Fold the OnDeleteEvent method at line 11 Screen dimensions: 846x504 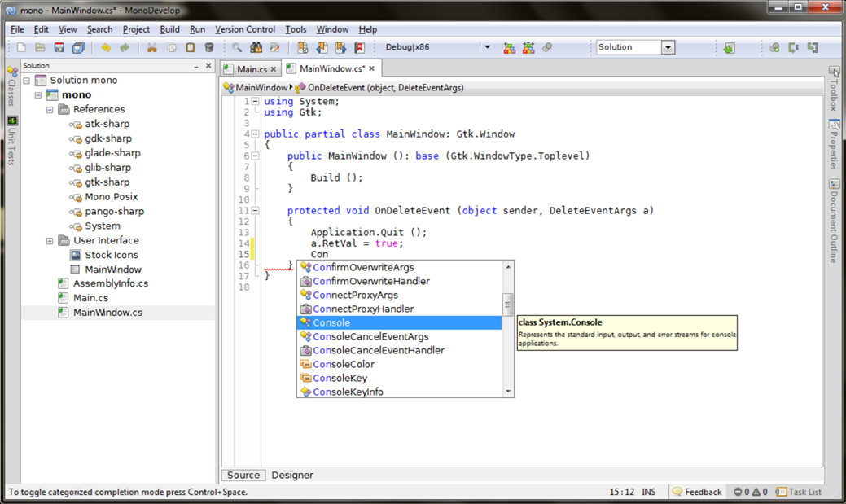tap(255, 210)
